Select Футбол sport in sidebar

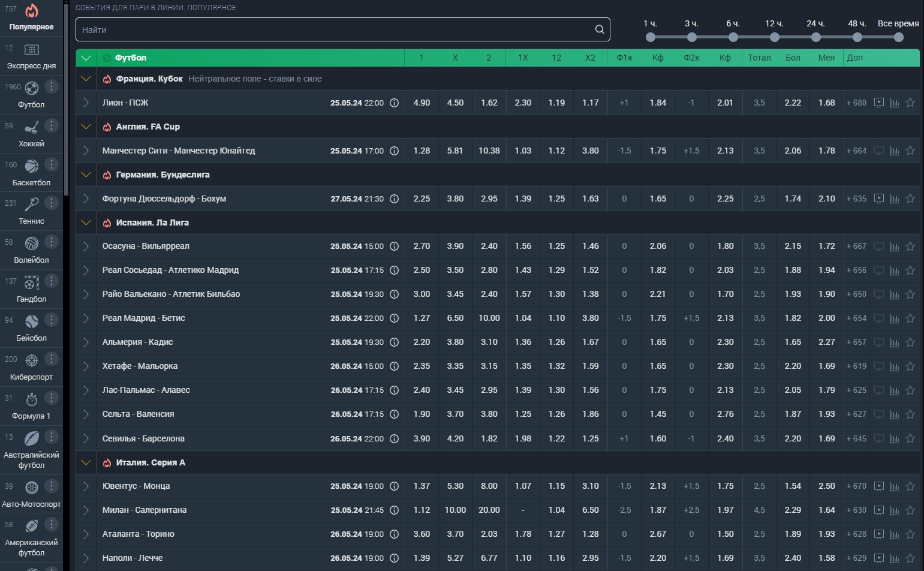[31, 95]
